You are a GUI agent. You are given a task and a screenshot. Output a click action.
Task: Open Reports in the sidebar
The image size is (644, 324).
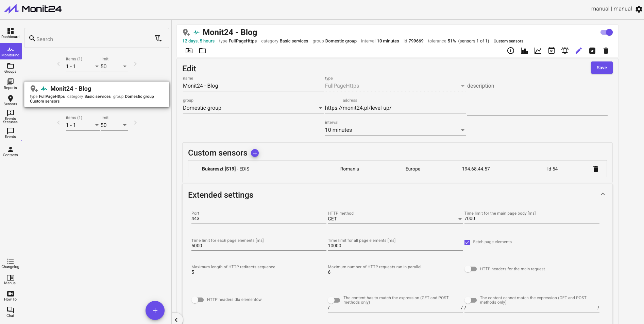(x=11, y=84)
